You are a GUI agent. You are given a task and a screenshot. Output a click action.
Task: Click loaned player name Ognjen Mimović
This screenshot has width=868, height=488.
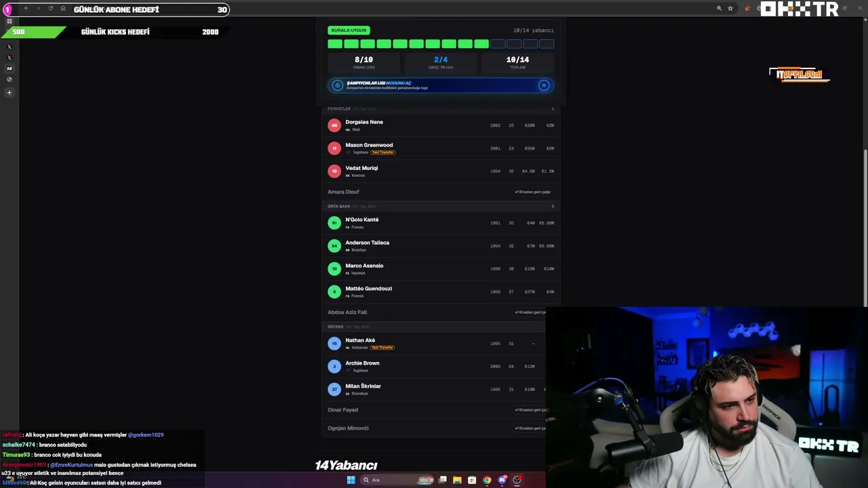(348, 428)
